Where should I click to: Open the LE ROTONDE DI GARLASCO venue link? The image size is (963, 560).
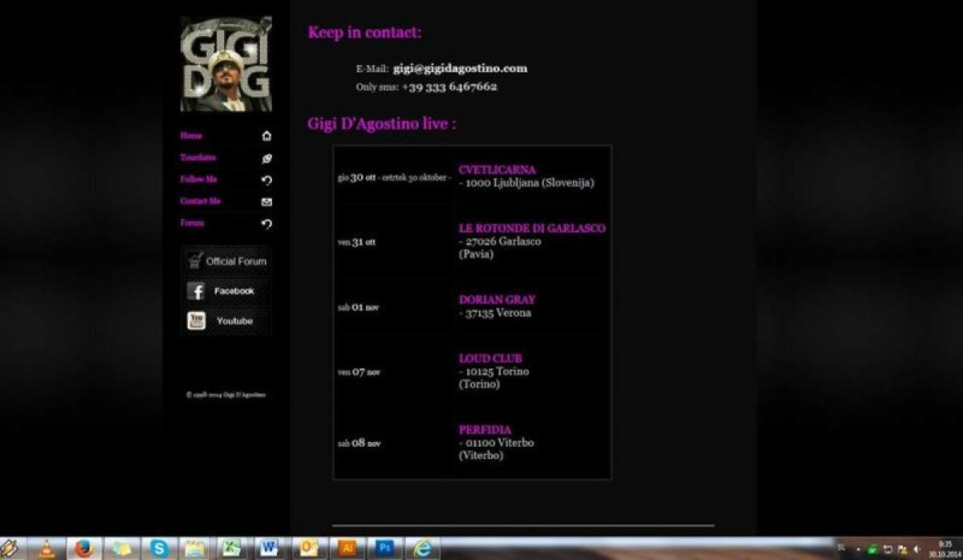tap(532, 229)
